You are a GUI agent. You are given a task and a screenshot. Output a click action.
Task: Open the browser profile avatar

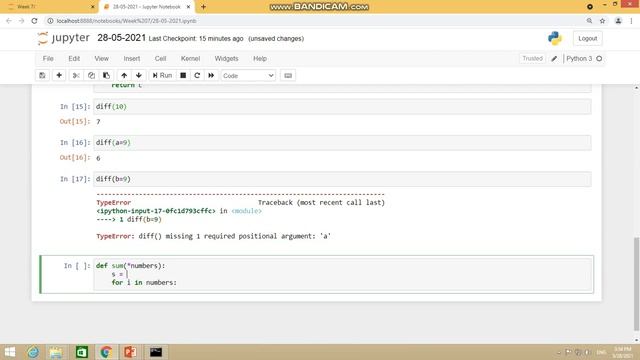tap(618, 21)
